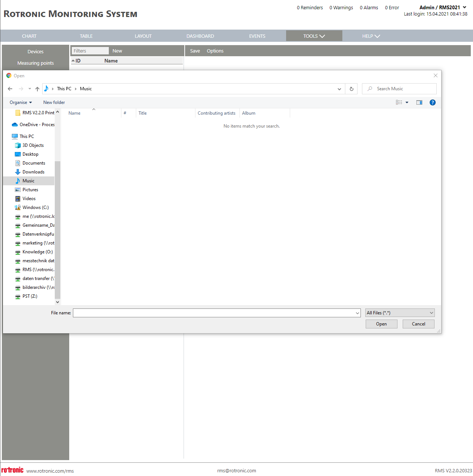Open Options in the detail toolbar
The image size is (473, 476).
215,51
